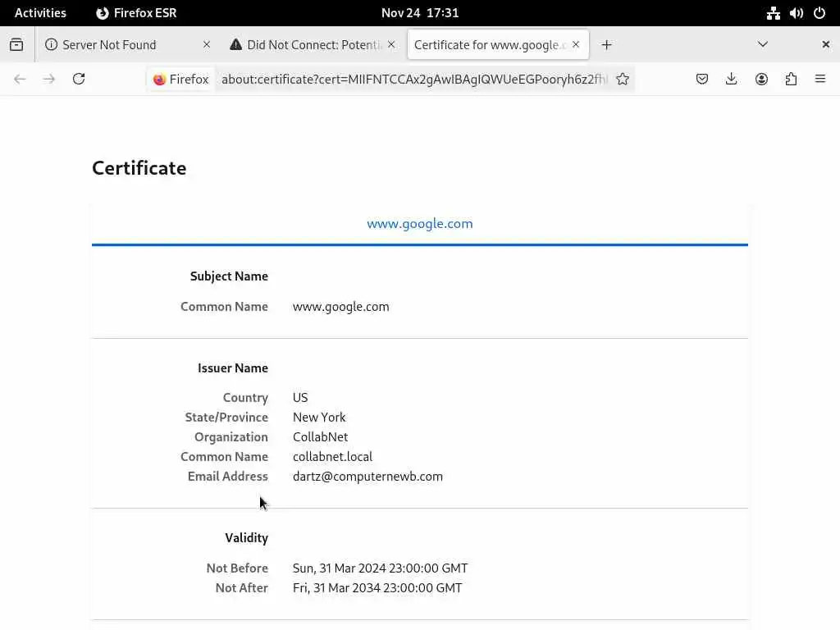Select issuer common name collabnet.local
This screenshot has height=630, width=840.
click(x=333, y=457)
